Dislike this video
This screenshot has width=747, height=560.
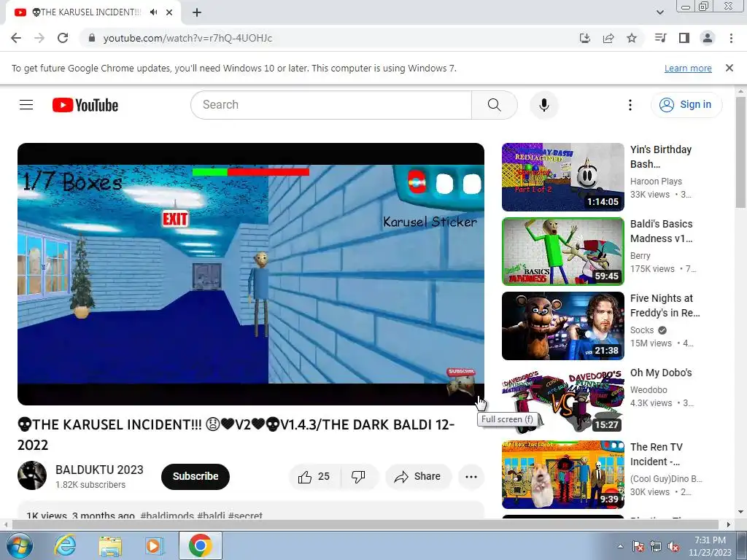[x=358, y=477]
